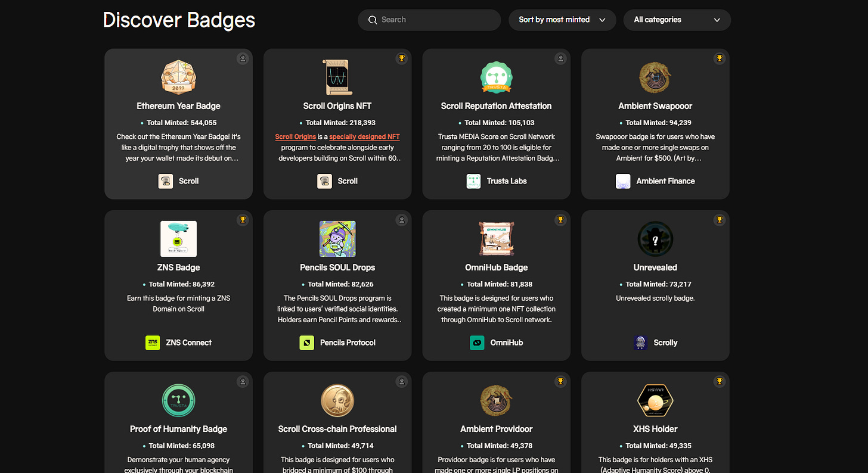
Task: Click Total Minted: 218,393 text
Action: click(x=341, y=123)
